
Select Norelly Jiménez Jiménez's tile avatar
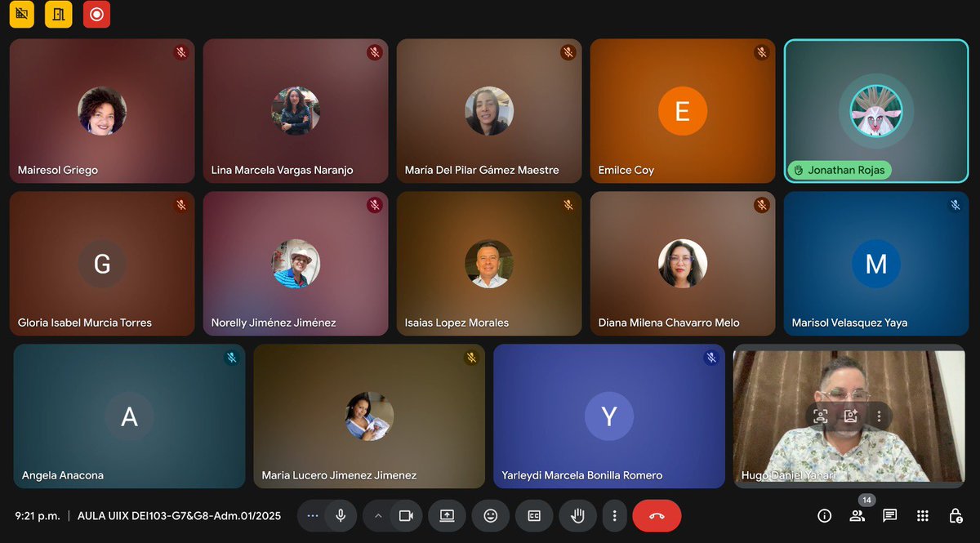coord(296,264)
